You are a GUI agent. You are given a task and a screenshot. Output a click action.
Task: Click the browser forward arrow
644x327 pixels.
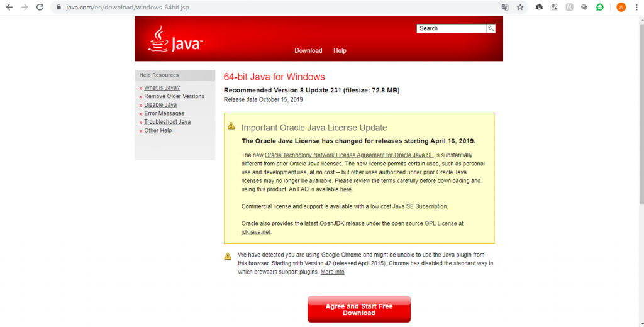[x=25, y=7]
